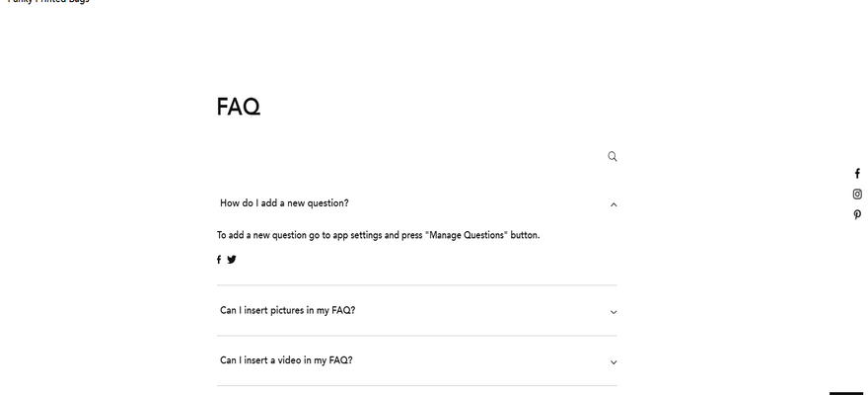Click the "Can I insert a video in my FAQ?" question

(286, 360)
